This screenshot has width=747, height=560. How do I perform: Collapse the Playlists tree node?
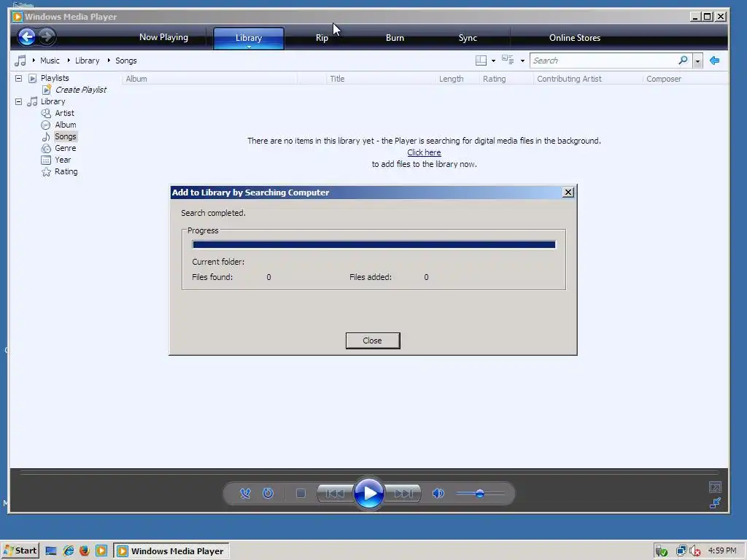point(18,78)
